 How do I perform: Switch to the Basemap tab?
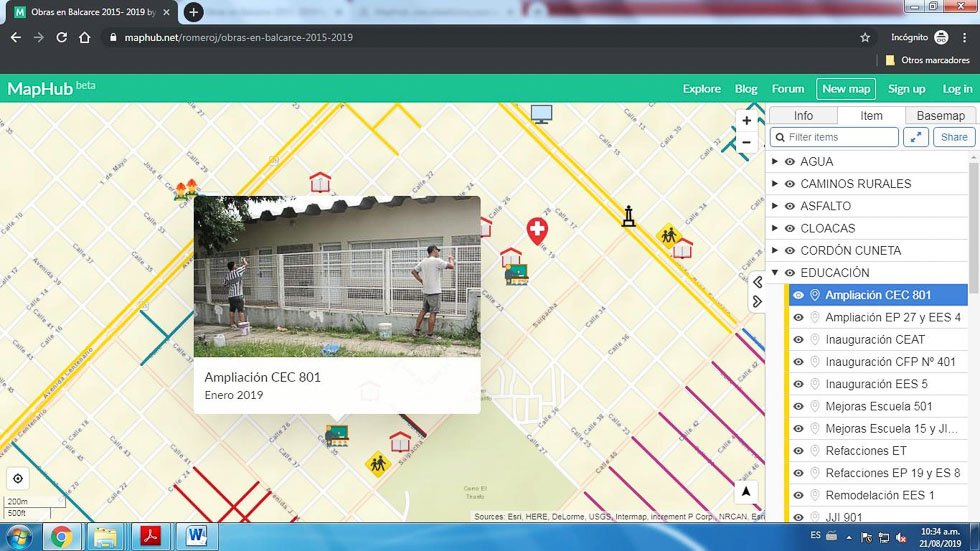[x=940, y=116]
